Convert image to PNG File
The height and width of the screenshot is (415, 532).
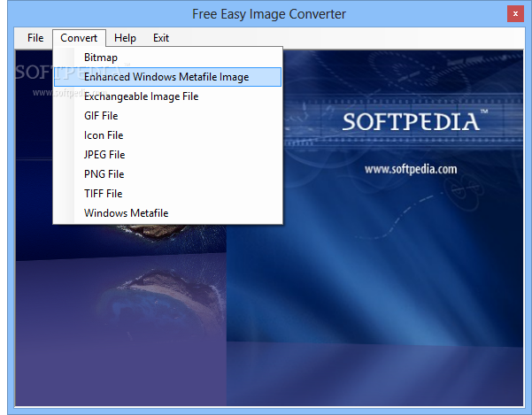click(x=167, y=174)
